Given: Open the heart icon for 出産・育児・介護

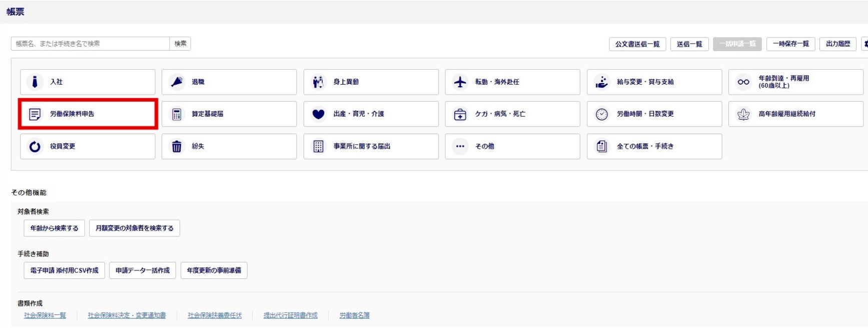Looking at the screenshot, I should 318,114.
